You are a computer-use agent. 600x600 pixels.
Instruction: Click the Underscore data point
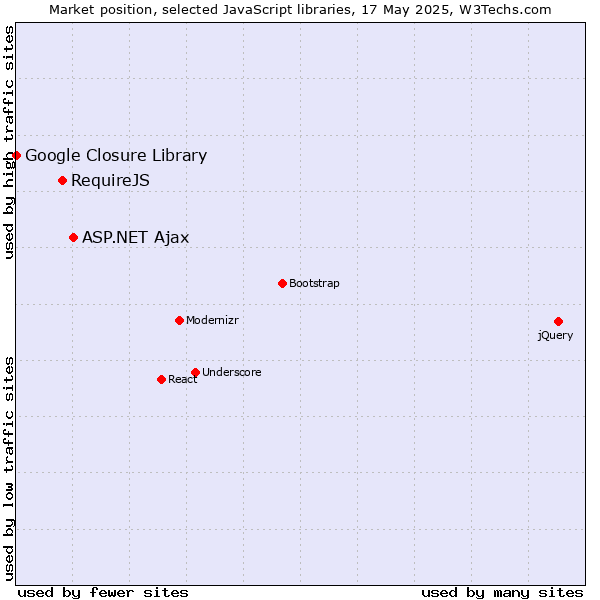click(196, 372)
